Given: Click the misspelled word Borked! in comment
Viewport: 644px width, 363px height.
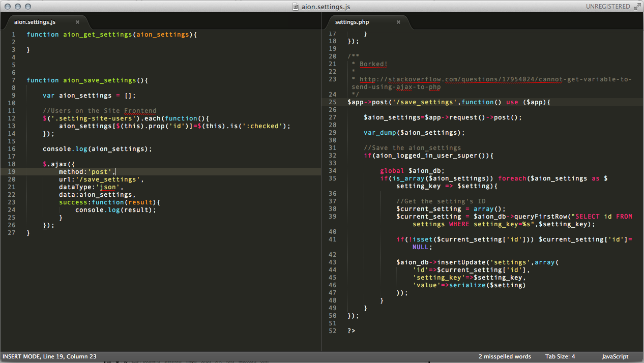Looking at the screenshot, I should (x=373, y=64).
